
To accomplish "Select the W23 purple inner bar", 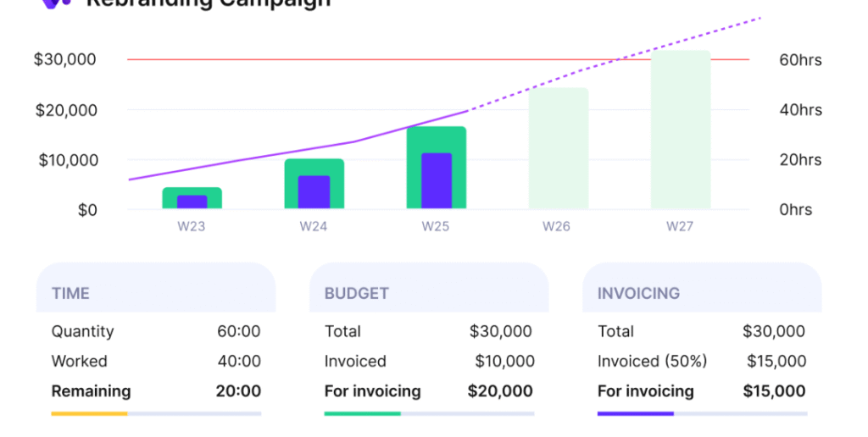I will click(192, 202).
